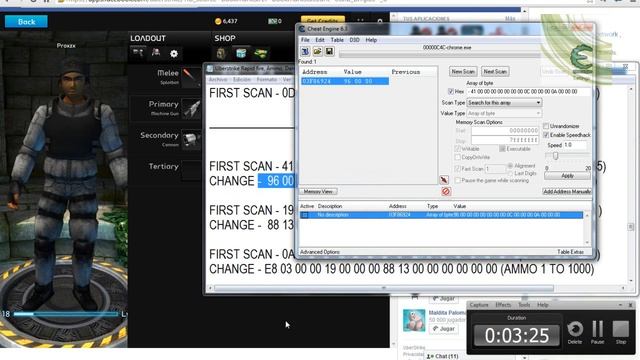Stop the screen recording
Screen dimensions: 640x360
(621, 329)
